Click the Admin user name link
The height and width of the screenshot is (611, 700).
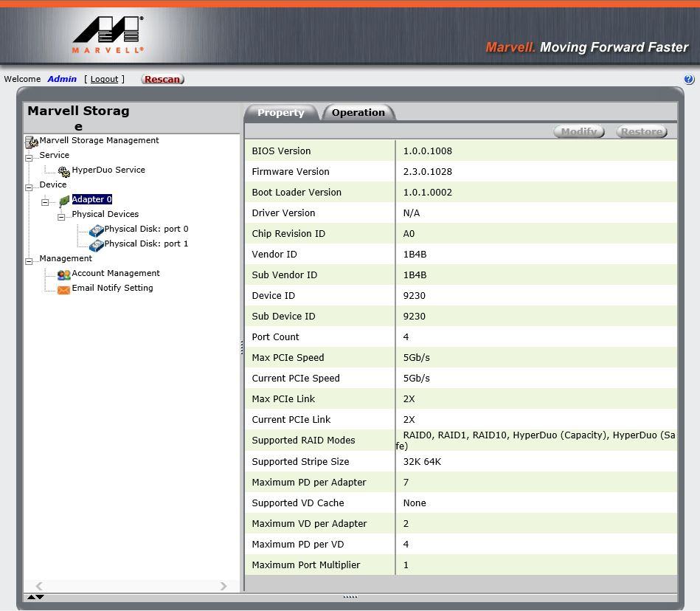(62, 79)
